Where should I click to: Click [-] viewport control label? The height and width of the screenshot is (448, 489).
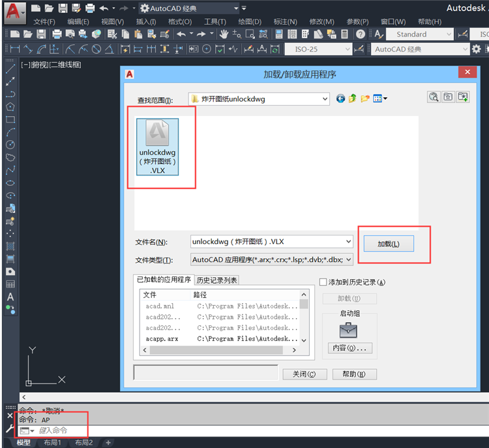(x=25, y=65)
